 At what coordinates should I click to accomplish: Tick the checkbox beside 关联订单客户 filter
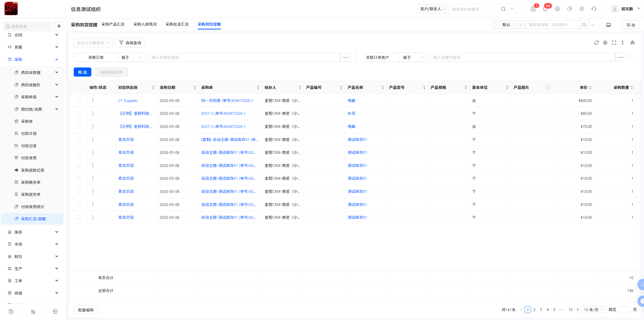(x=630, y=57)
